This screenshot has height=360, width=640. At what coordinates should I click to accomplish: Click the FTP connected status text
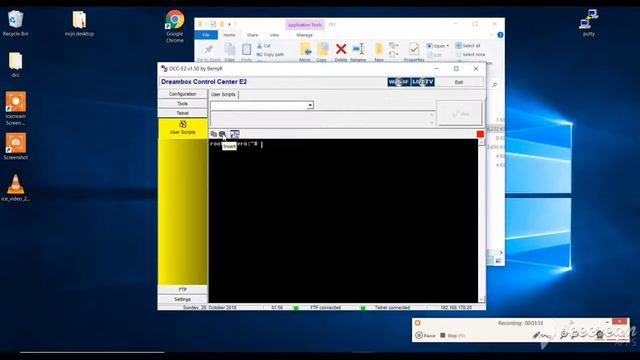(x=325, y=307)
